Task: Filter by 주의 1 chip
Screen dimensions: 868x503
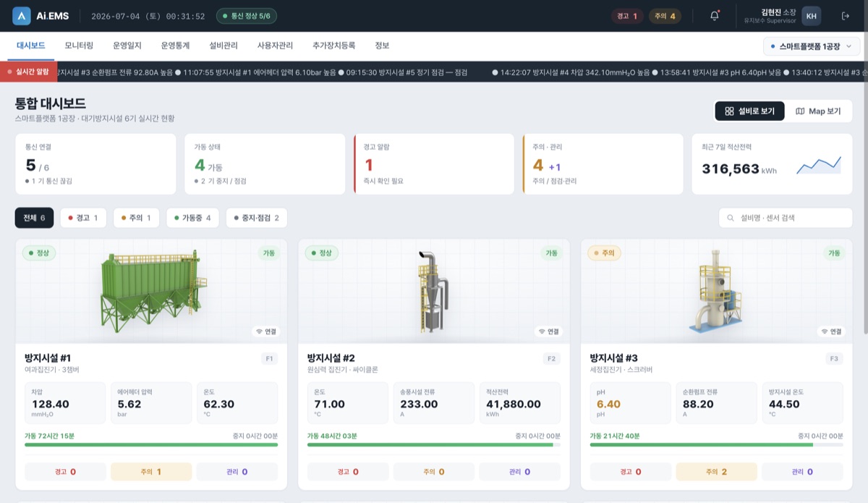Action: click(x=136, y=218)
